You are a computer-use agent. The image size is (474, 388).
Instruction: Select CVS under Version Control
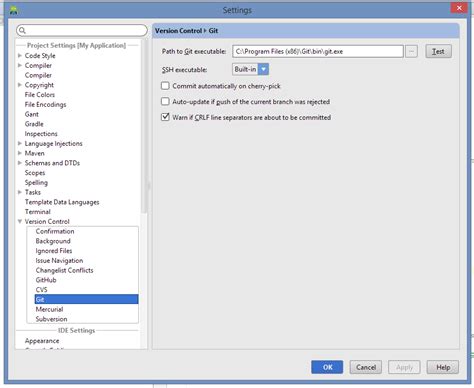pyautogui.click(x=41, y=290)
